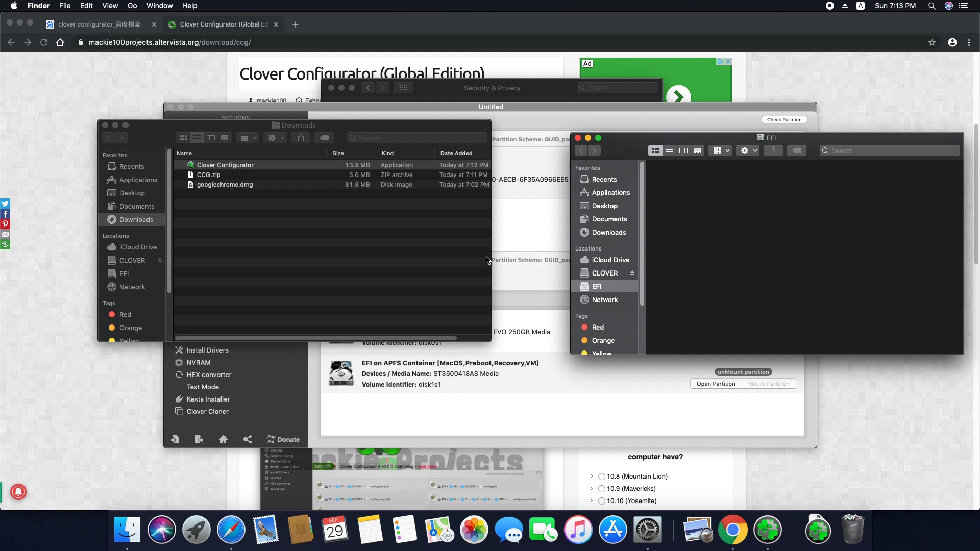Select CCG.zip in Downloads list
The image size is (980, 551).
point(332,174)
